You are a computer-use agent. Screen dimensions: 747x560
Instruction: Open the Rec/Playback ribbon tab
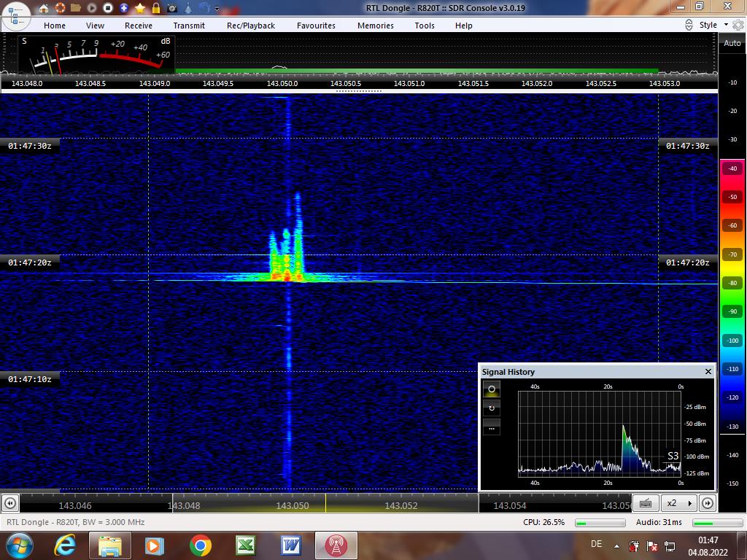251,26
